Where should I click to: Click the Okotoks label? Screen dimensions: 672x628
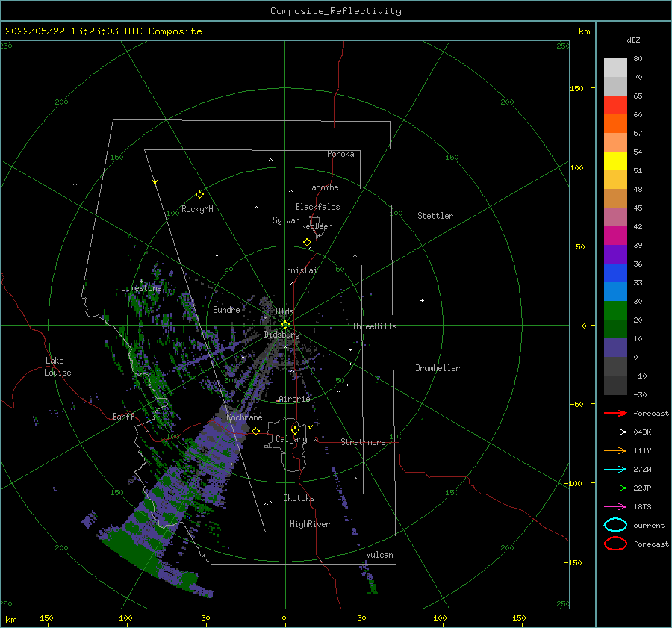(x=299, y=497)
